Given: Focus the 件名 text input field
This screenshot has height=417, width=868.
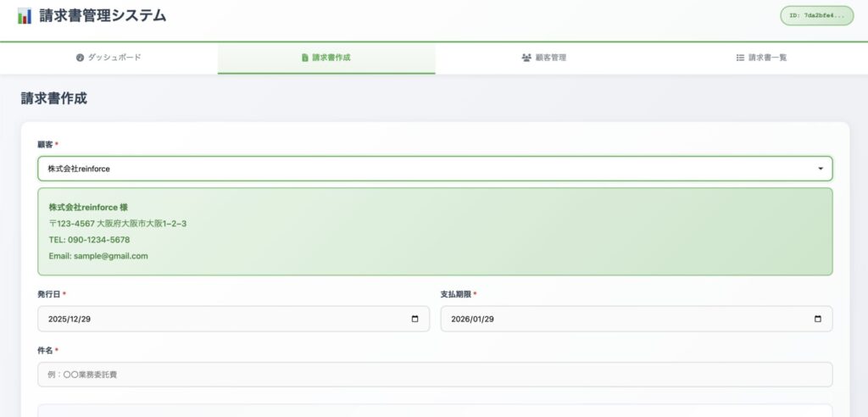Looking at the screenshot, I should [x=435, y=374].
